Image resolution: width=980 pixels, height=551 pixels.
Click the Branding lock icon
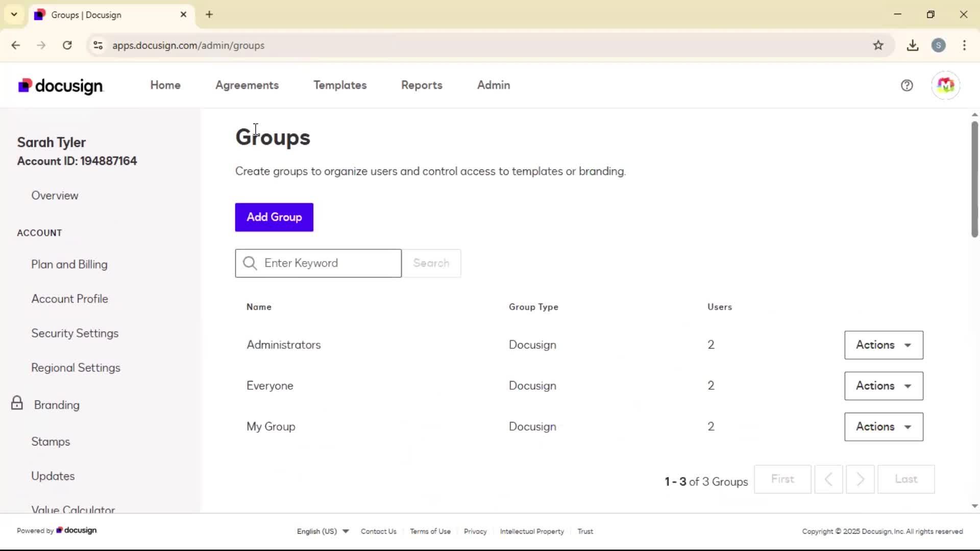17,403
